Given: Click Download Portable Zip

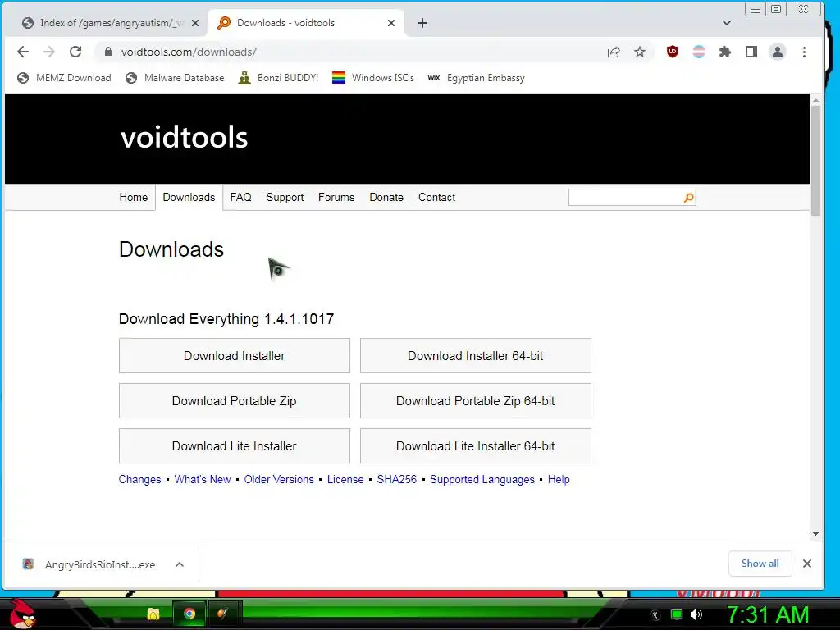Looking at the screenshot, I should pyautogui.click(x=234, y=400).
